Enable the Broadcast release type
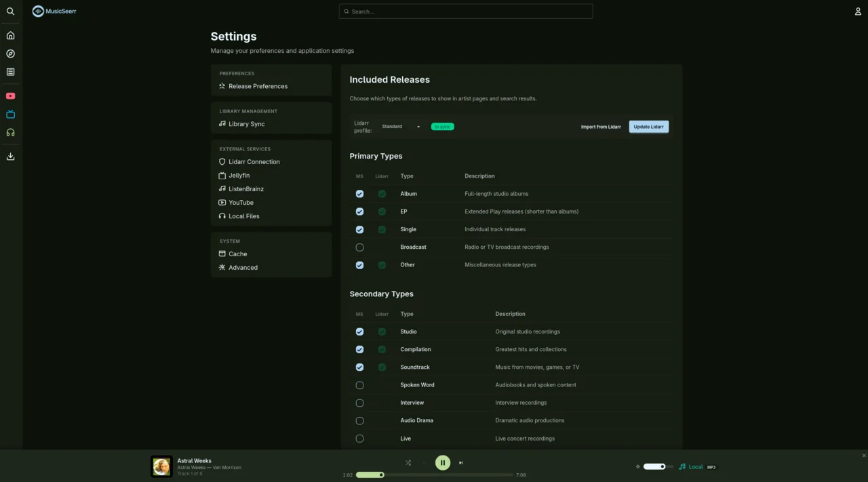868x482 pixels. pos(359,247)
